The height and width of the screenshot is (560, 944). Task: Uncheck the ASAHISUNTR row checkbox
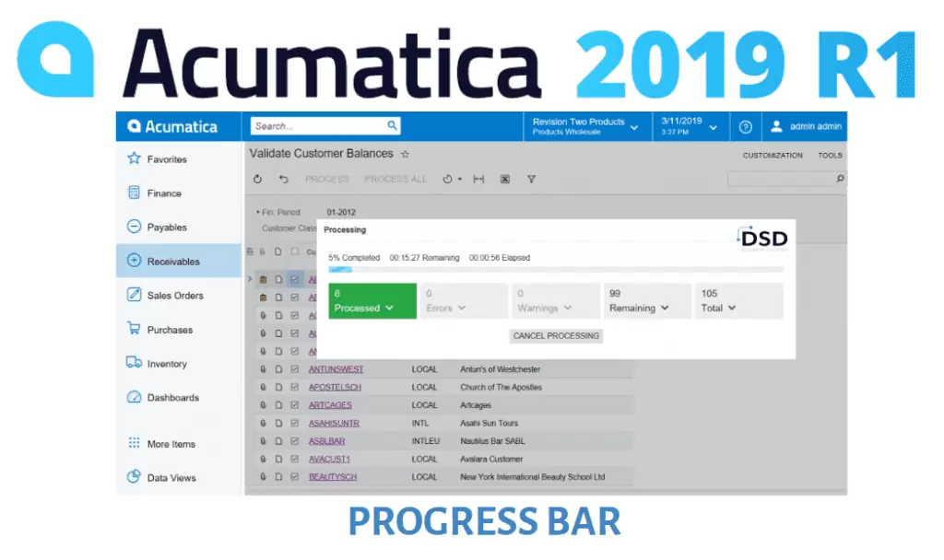pos(296,423)
